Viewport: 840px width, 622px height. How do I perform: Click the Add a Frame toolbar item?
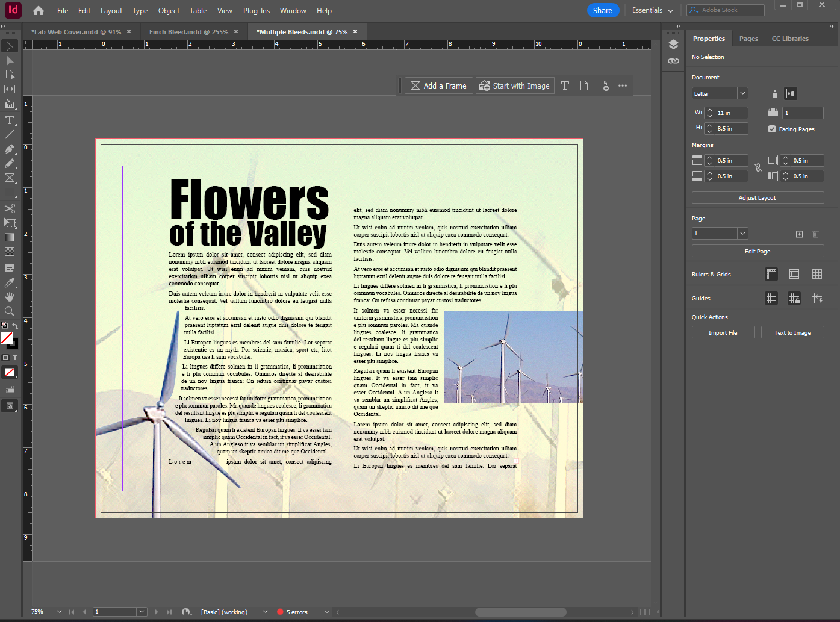point(438,86)
